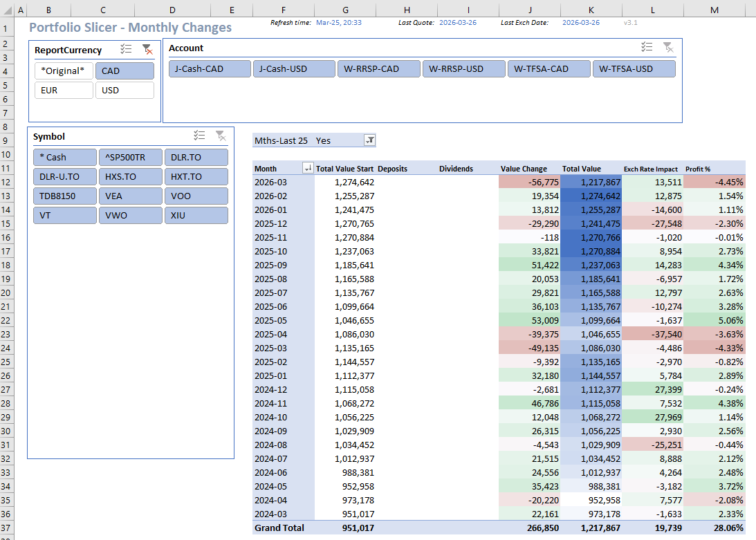Clear filter on ReportCurrency slicer

[147, 49]
